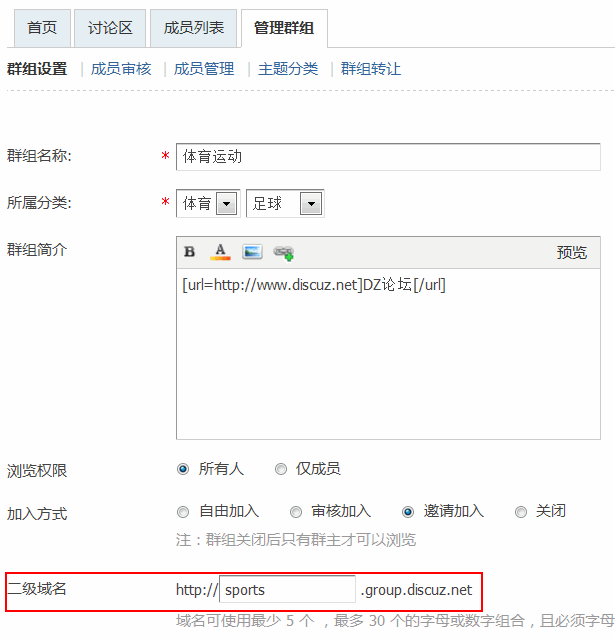Open the 讨论区 tab
Viewport: 615px width, 641px height.
point(112,28)
